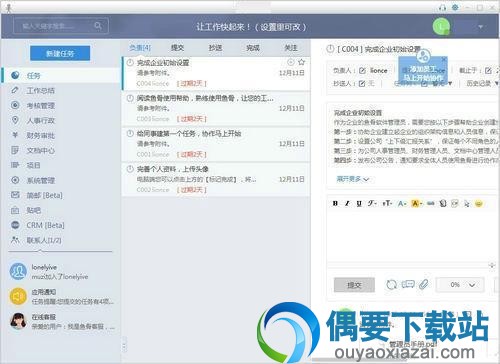Expand the user menu arrow in header
500x364 pixels.
480,27
